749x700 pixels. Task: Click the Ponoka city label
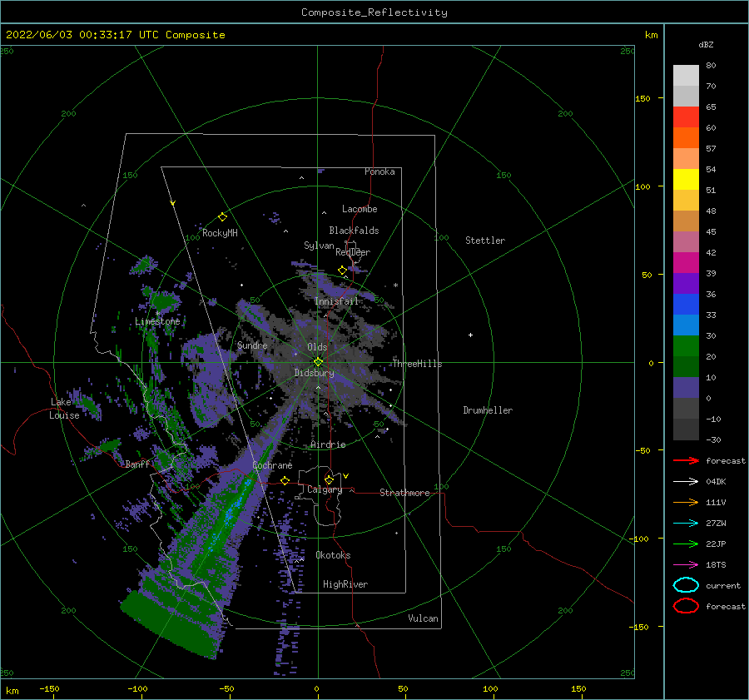tap(379, 171)
